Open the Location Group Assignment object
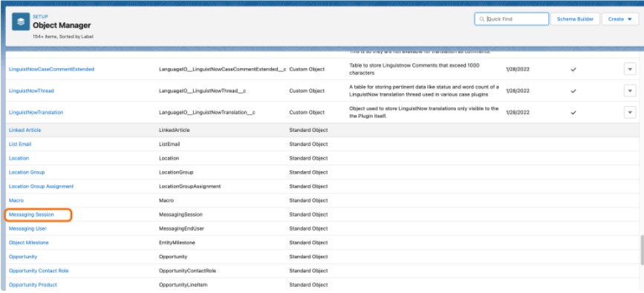Screen dimensions: 644x293 (x=41, y=186)
